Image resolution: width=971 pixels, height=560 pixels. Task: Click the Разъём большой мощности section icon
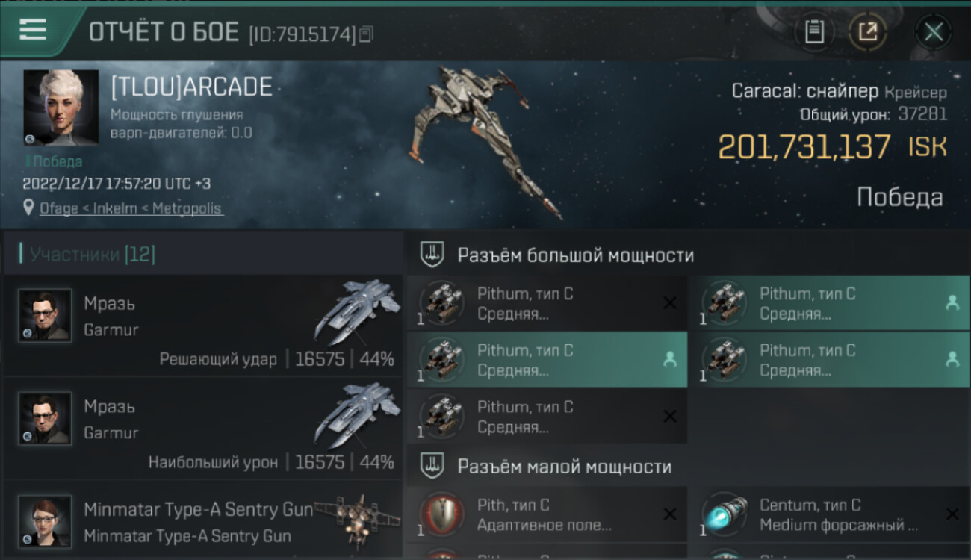click(x=432, y=255)
